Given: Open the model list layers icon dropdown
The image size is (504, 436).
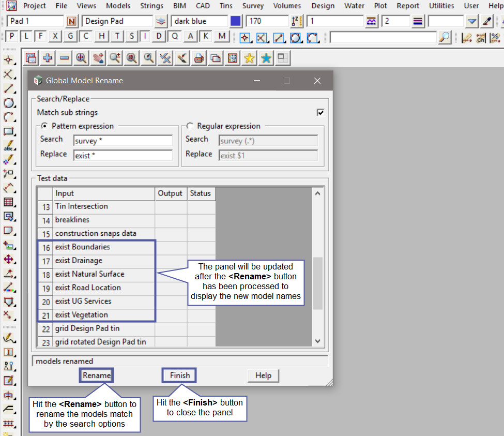Looking at the screenshot, I should point(161,21).
